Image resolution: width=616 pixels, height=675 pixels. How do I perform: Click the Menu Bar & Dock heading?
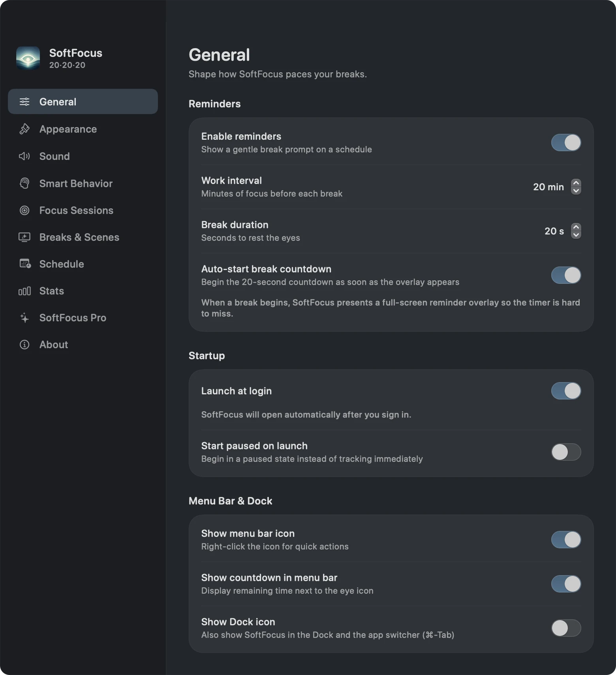pos(231,501)
